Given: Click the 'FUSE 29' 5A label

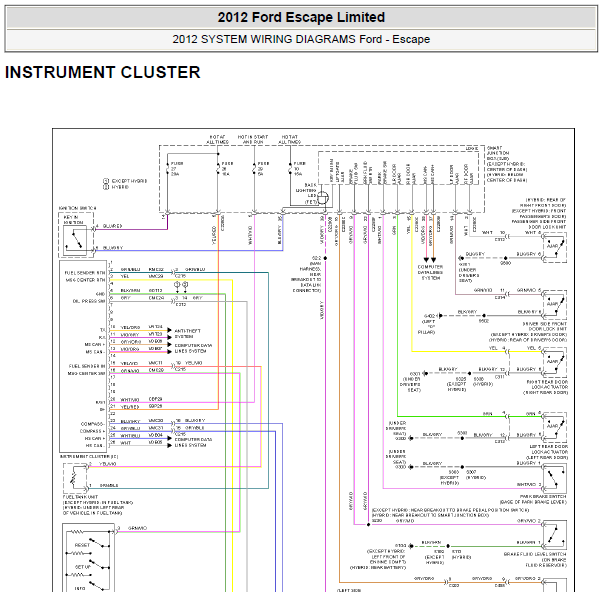Looking at the screenshot, I should tap(263, 168).
